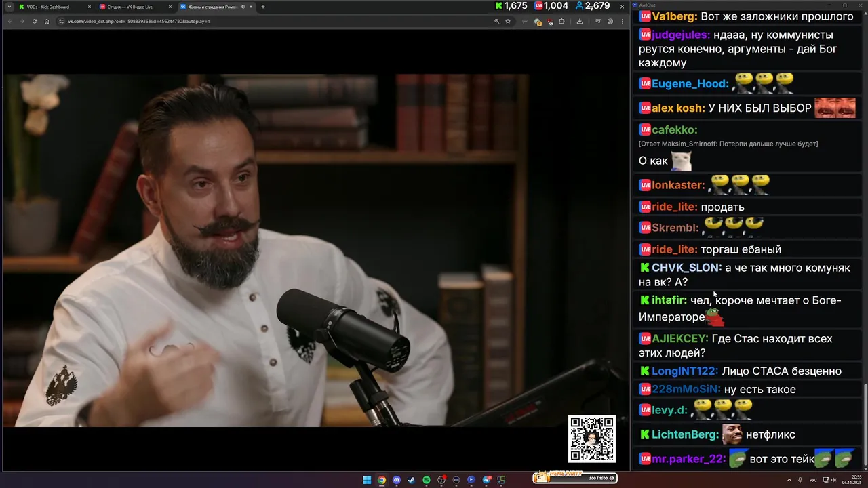The image size is (868, 488).
Task: Click the total viewers count 2,679
Action: click(593, 6)
